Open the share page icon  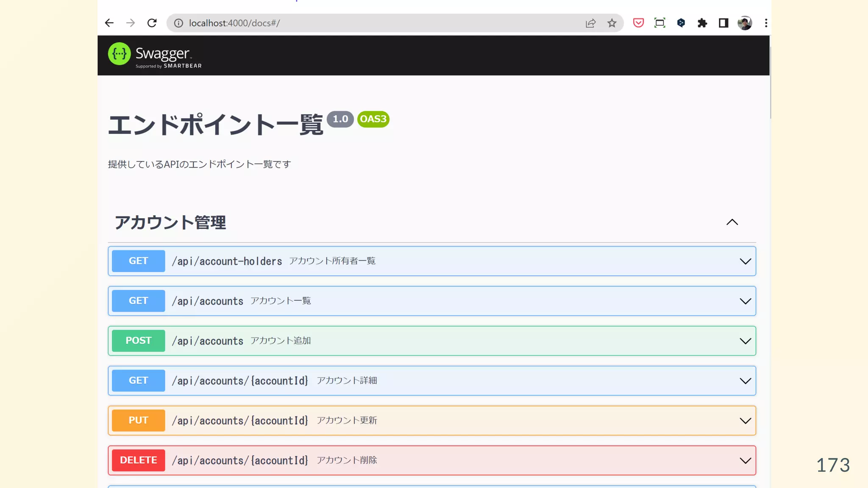(590, 23)
